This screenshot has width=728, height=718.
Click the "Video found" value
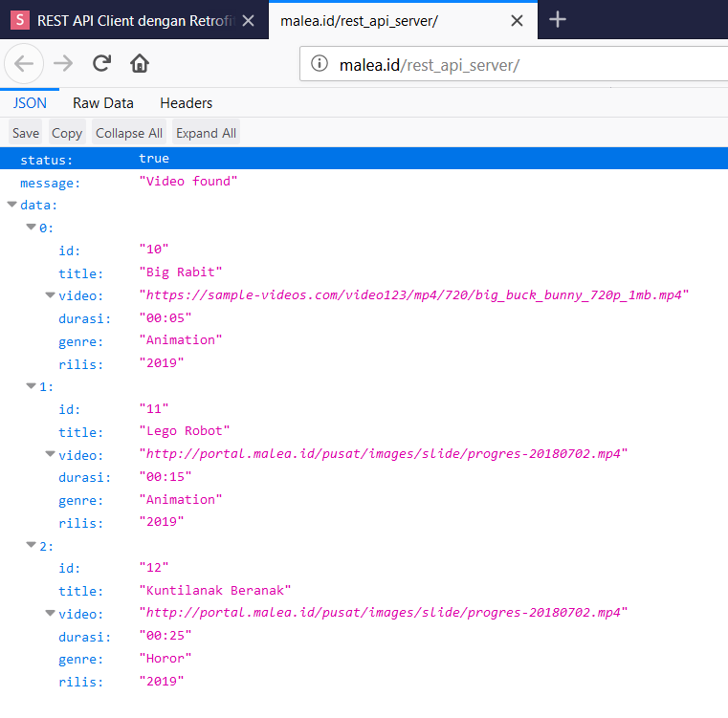188,181
